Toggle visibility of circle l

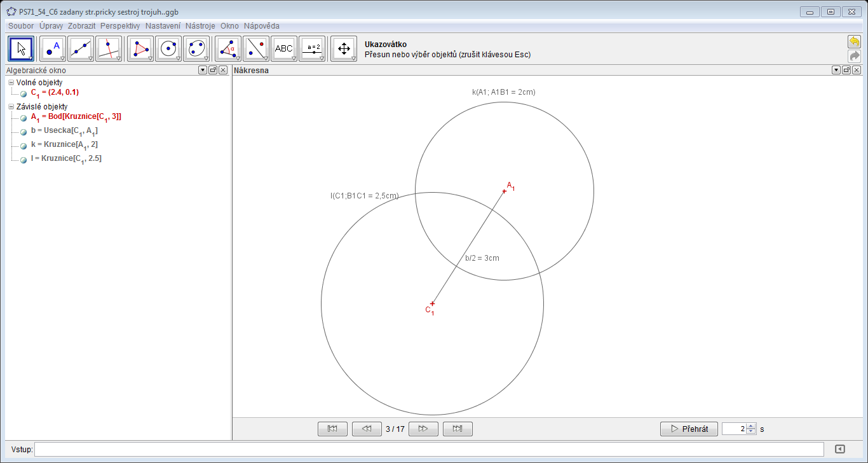pyautogui.click(x=24, y=160)
